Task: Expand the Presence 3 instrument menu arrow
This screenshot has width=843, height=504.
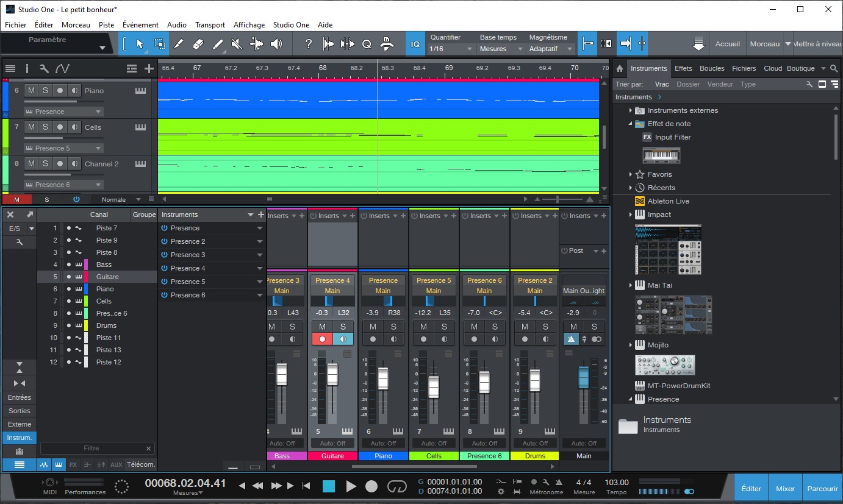Action: coord(260,255)
